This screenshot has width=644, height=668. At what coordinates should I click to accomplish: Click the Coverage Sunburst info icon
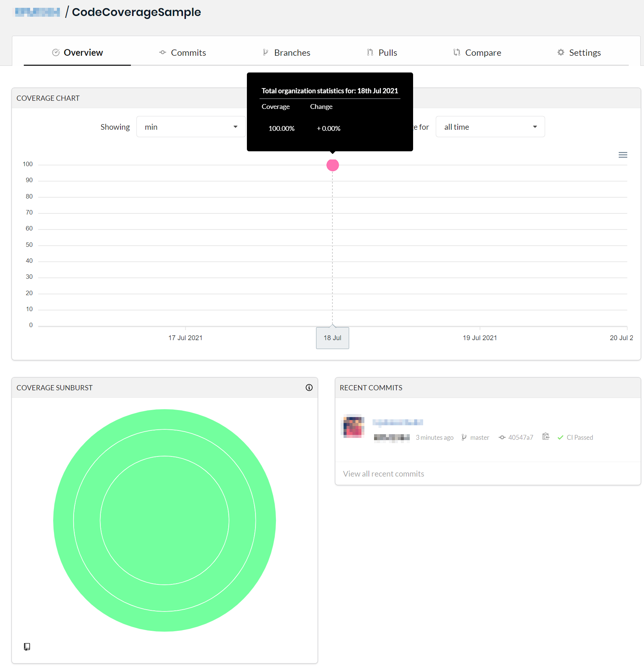click(x=309, y=388)
